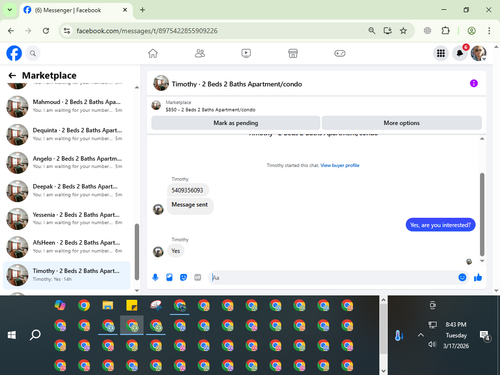Open the Chrome three-dot menu
500x375 pixels.
pos(489,31)
